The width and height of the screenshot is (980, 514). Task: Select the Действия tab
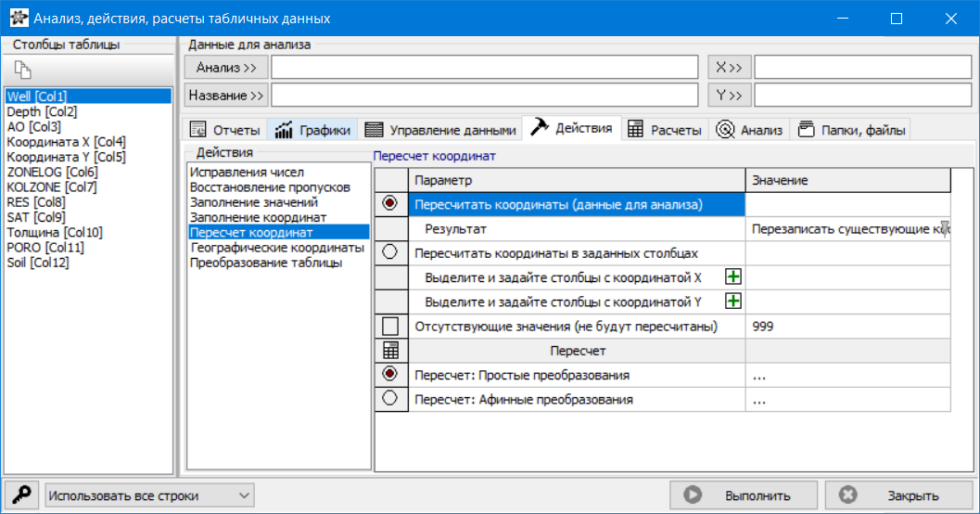coord(571,128)
